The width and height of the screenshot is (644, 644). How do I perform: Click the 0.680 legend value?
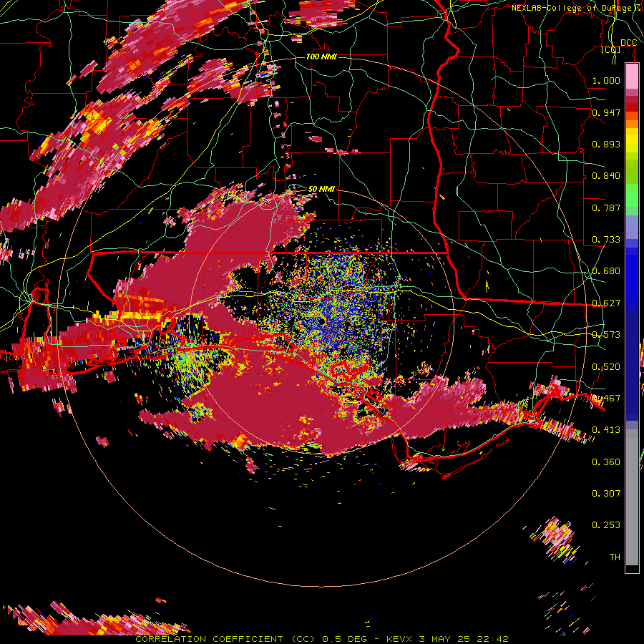[x=606, y=271]
